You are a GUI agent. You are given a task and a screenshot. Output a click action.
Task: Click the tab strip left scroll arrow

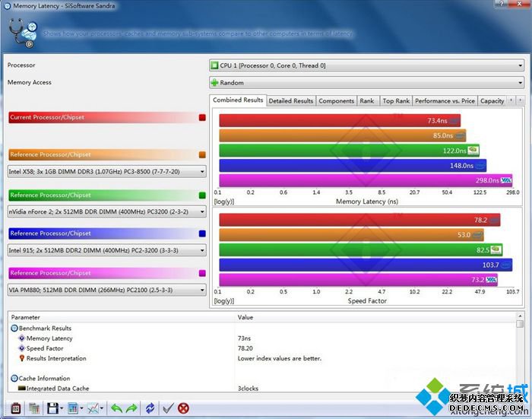[511, 100]
